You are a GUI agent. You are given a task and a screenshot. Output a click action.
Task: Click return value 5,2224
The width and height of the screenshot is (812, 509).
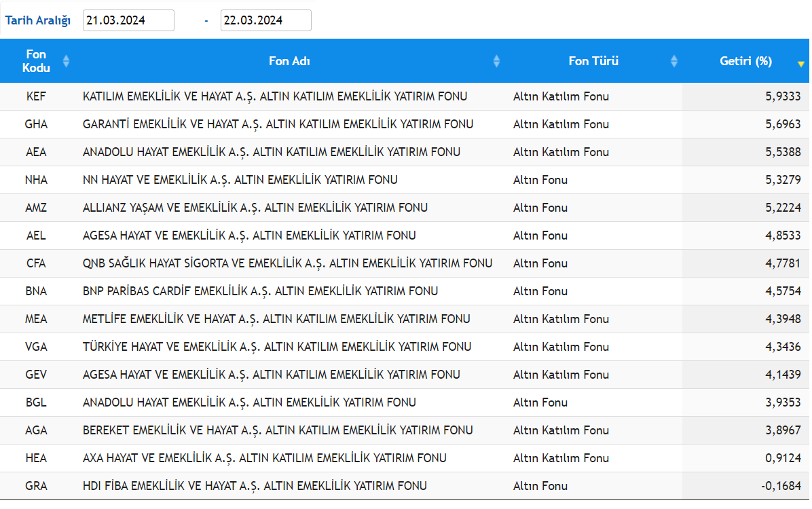click(x=783, y=208)
